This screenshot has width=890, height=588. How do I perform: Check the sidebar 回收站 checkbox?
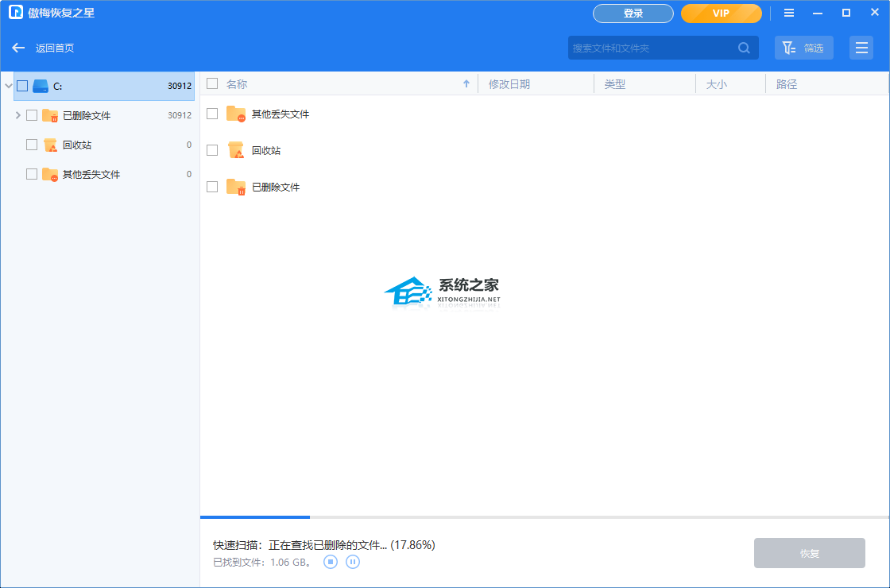pyautogui.click(x=32, y=145)
